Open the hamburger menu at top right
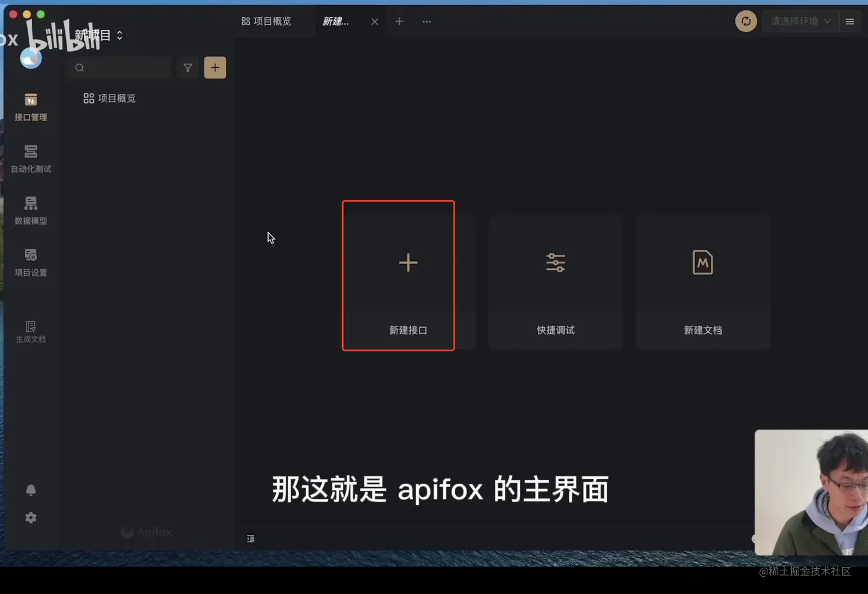 (x=850, y=22)
